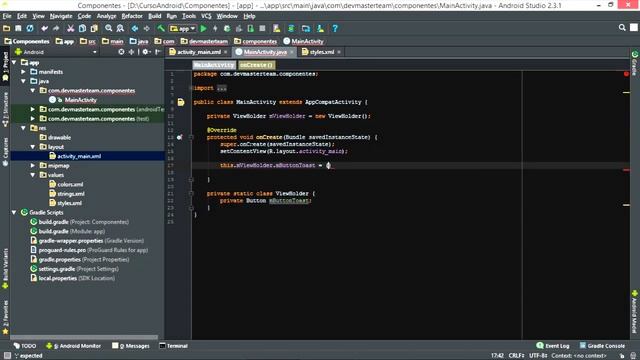640x360 pixels.
Task: Switch to the styles.xml editor tab
Action: [322, 52]
